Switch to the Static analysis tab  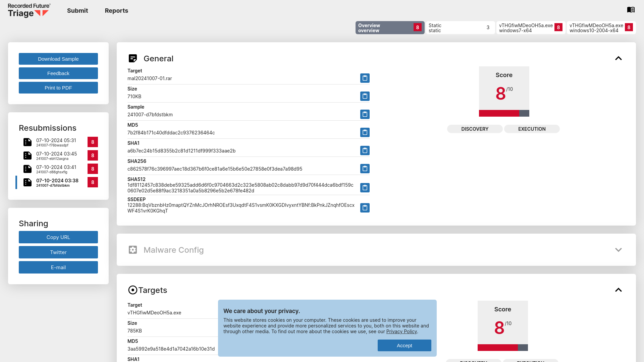pyautogui.click(x=460, y=28)
